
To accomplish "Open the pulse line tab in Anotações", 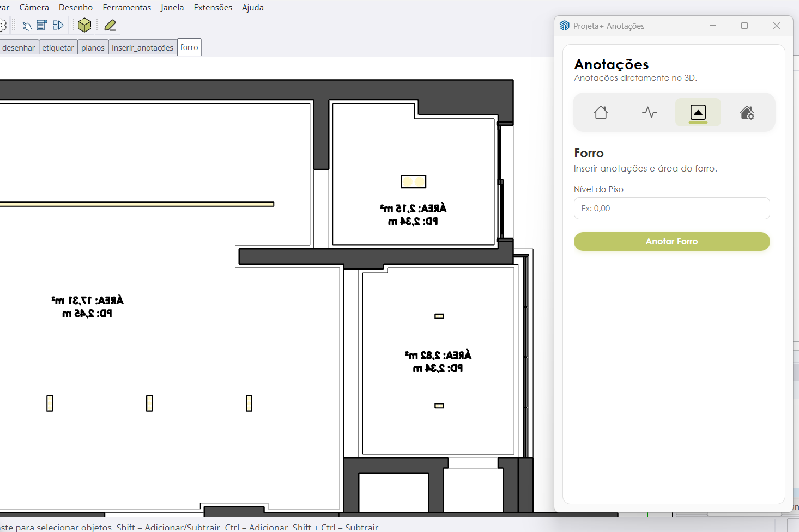I will click(649, 113).
